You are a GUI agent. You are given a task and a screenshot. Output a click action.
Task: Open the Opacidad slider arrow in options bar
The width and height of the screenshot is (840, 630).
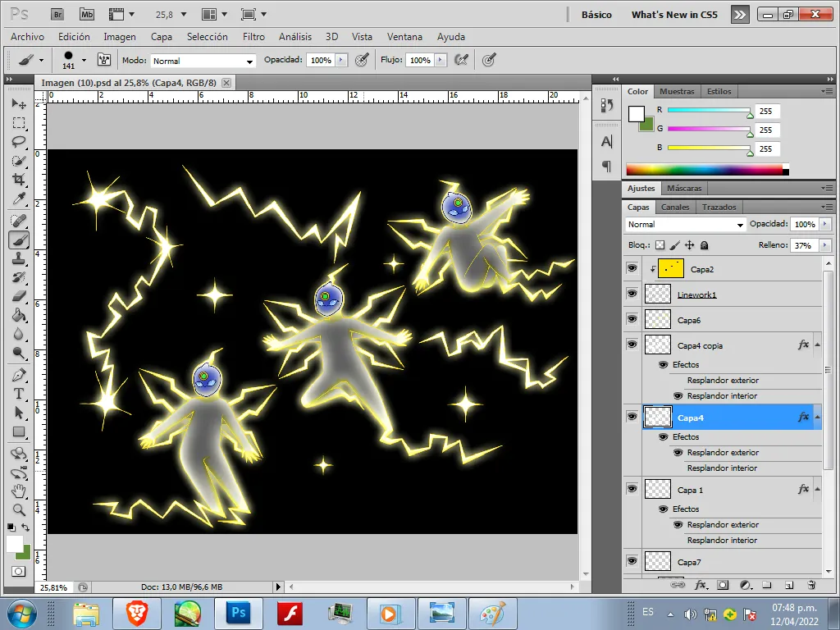(341, 60)
